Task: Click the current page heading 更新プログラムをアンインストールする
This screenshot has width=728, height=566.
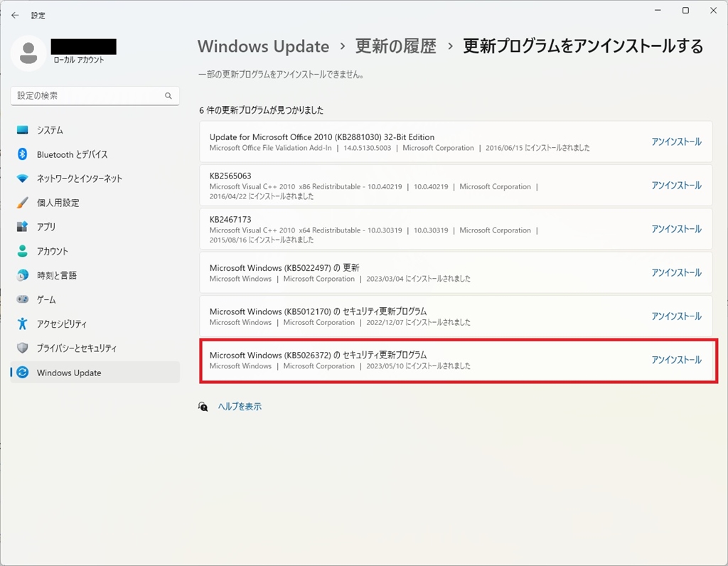Action: click(583, 46)
